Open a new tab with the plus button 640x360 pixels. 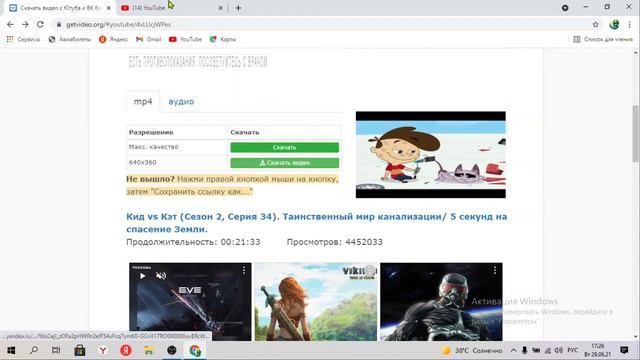point(238,8)
